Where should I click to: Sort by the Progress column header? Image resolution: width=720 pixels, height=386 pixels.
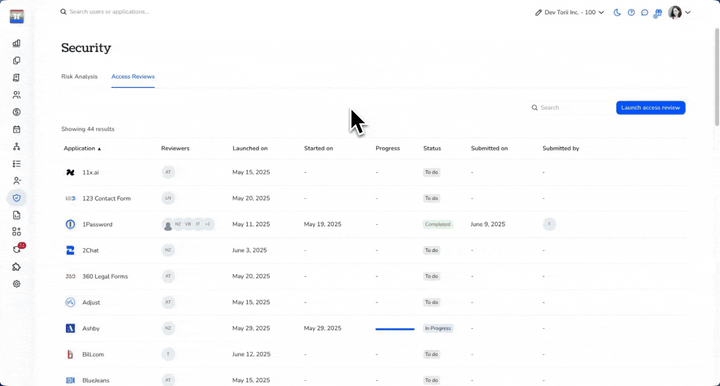click(388, 148)
